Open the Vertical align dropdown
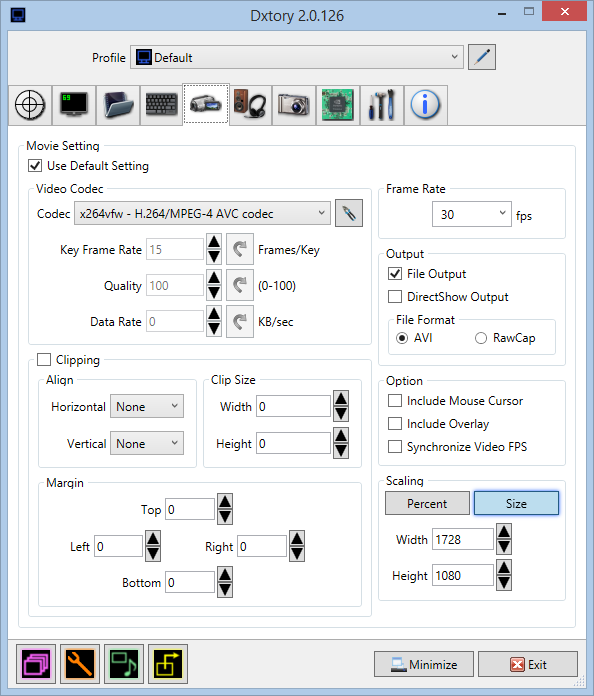This screenshot has height=696, width=594. (147, 443)
